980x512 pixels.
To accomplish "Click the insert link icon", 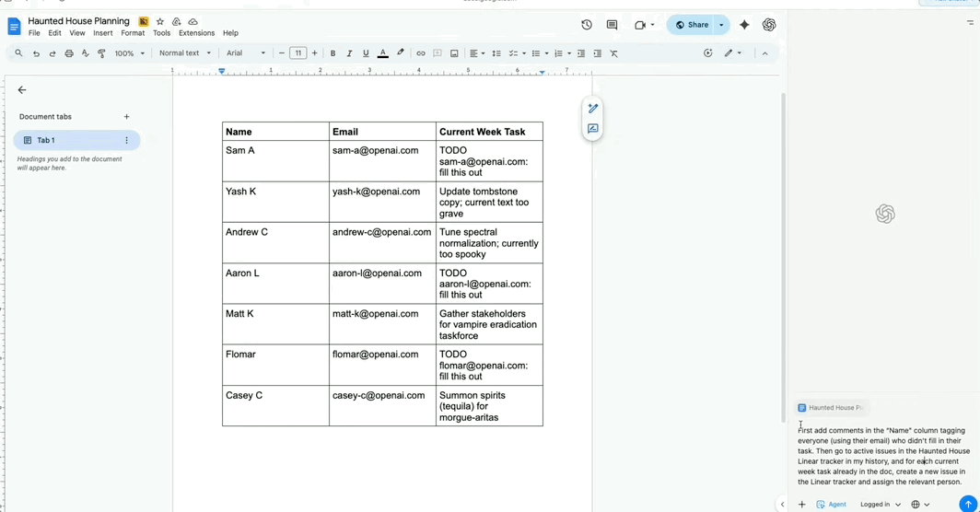I will pyautogui.click(x=421, y=53).
